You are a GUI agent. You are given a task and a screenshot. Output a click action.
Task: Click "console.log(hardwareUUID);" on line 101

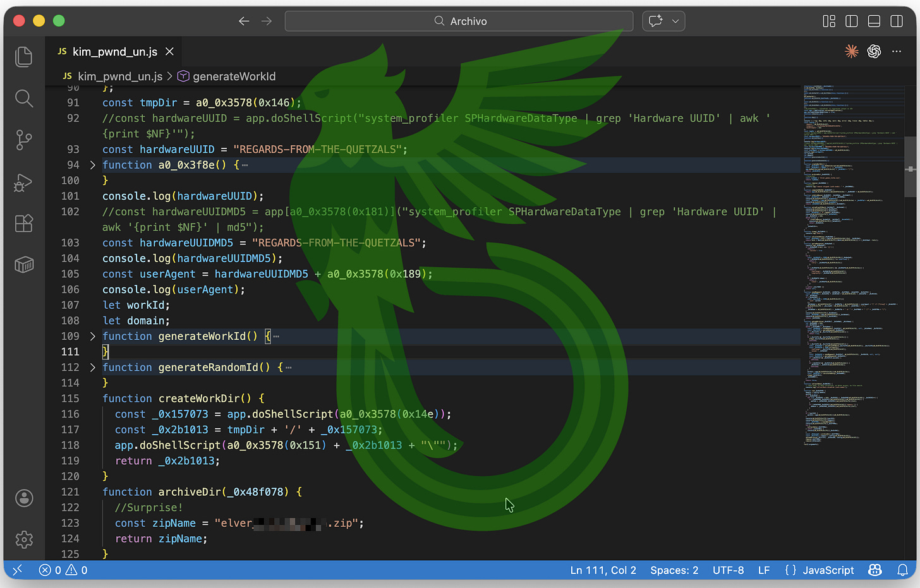[x=183, y=196]
